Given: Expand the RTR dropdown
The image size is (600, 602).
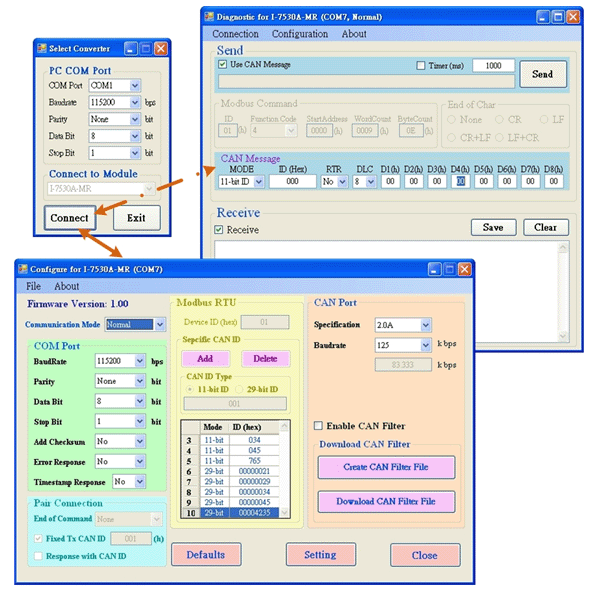Looking at the screenshot, I should (342, 181).
